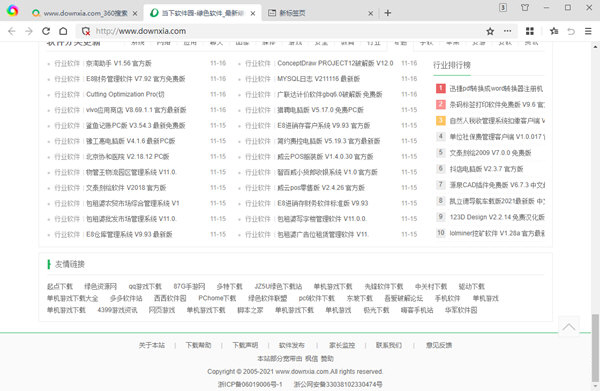Open 中关村下载 friend link
The height and width of the screenshot is (391, 600).
(431, 287)
